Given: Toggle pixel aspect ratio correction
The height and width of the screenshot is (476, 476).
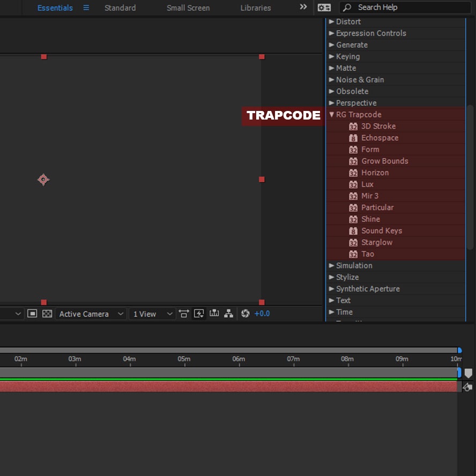Looking at the screenshot, I should point(184,314).
